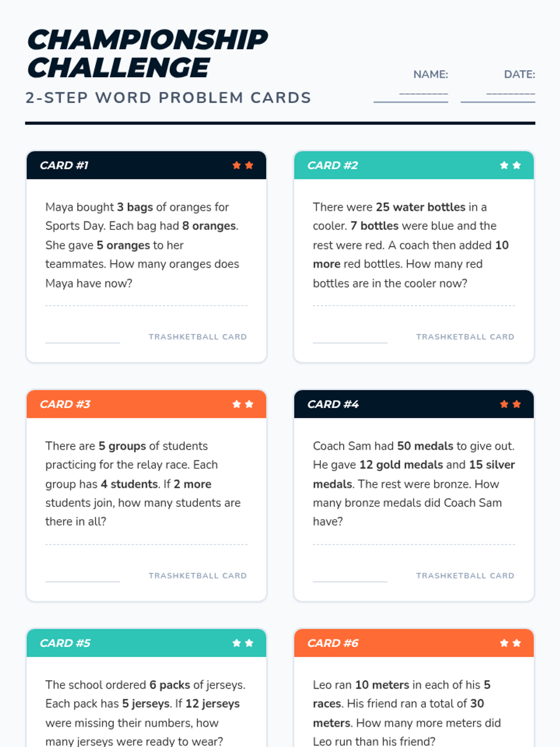
Task: Click the Championship Challenge title
Action: click(147, 54)
